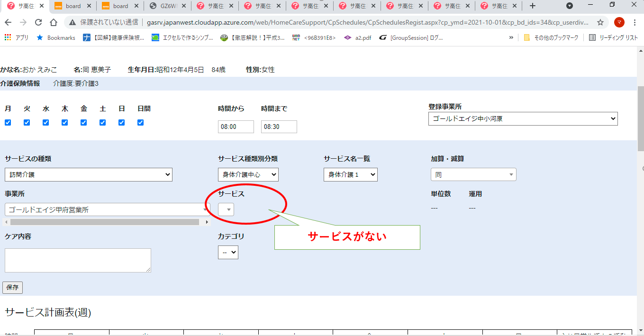Click the 保存 button
Screen dimensions: 644x336
(x=12, y=288)
